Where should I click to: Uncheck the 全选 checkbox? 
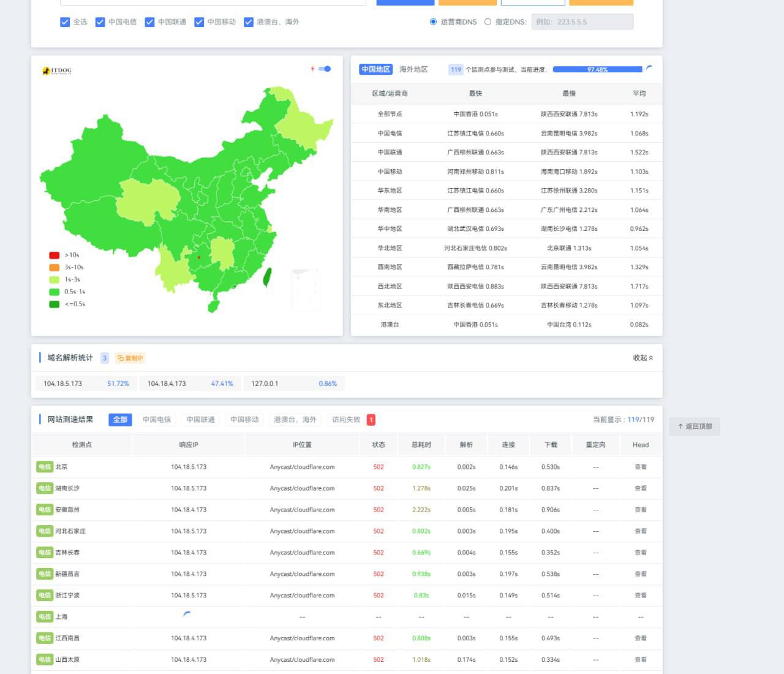point(65,22)
